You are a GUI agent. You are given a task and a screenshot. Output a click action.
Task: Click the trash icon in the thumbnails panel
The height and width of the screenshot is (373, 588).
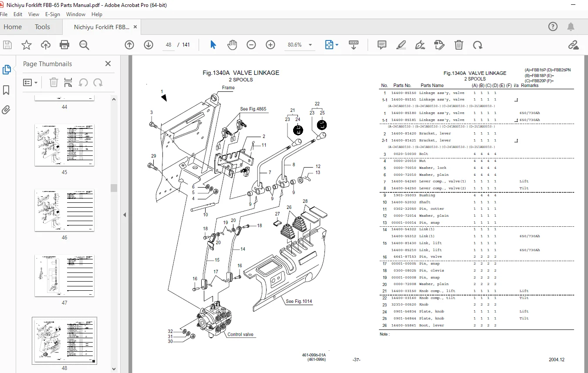[x=54, y=82]
